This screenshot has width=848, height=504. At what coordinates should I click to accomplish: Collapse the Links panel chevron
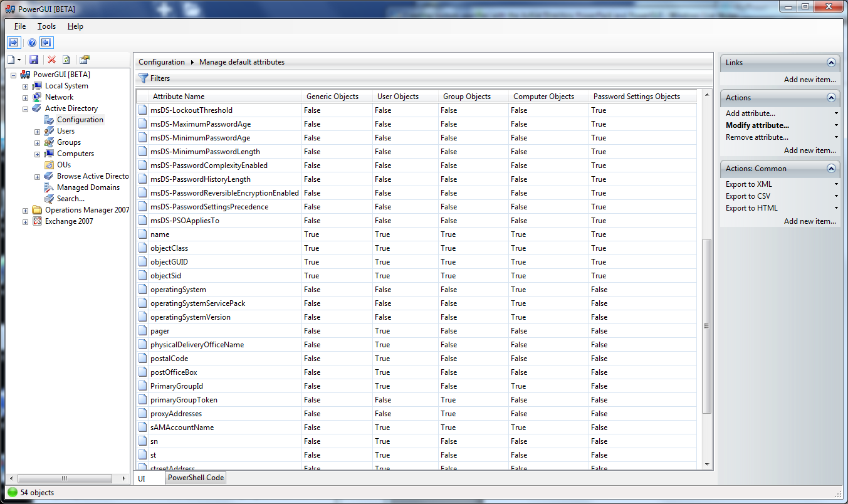point(831,63)
